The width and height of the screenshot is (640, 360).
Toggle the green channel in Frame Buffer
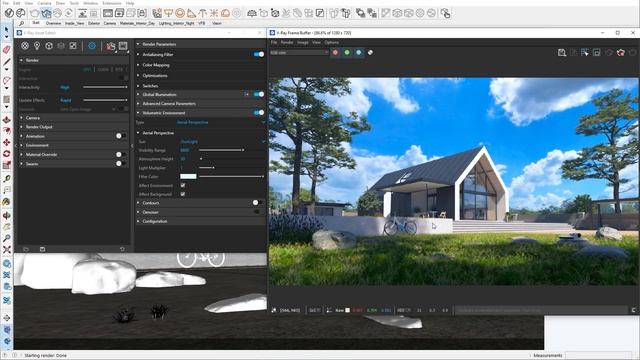347,52
